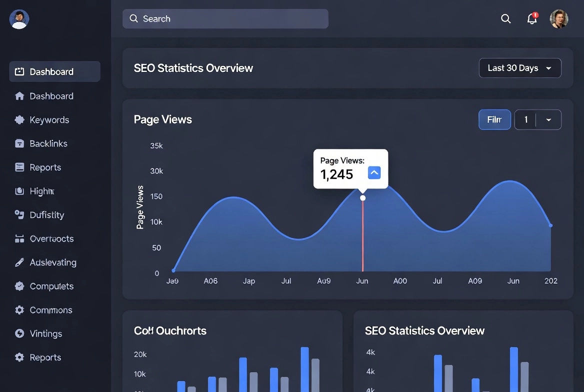
Task: Click the home icon beside Dashboard
Action: [x=19, y=96]
